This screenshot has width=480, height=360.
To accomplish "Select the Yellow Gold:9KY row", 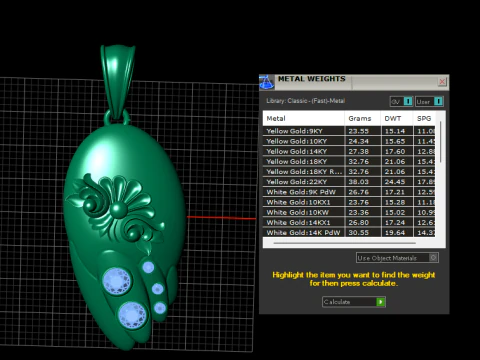I will [349, 131].
